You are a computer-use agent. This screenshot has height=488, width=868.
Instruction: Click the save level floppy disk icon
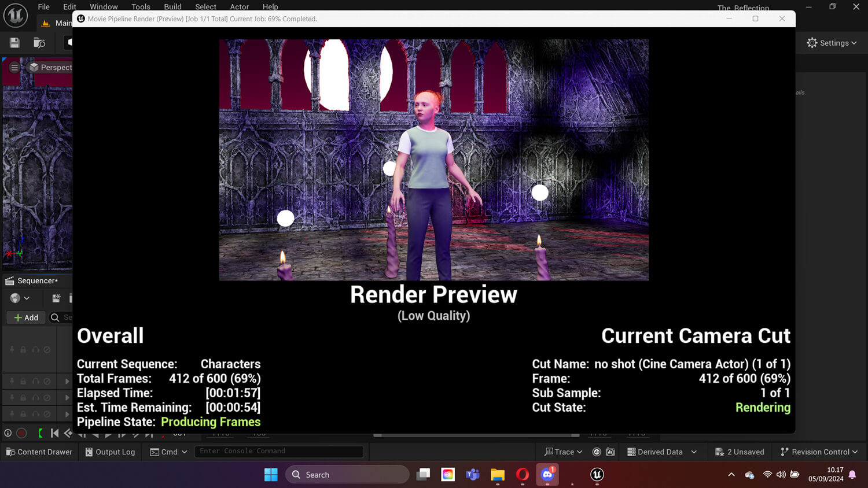[x=14, y=43]
